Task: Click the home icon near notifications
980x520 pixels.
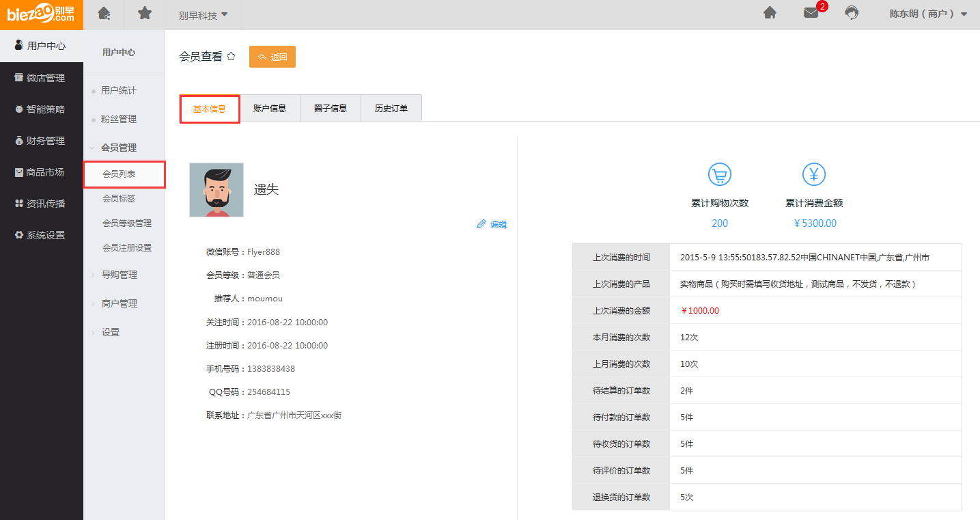Action: pyautogui.click(x=770, y=14)
